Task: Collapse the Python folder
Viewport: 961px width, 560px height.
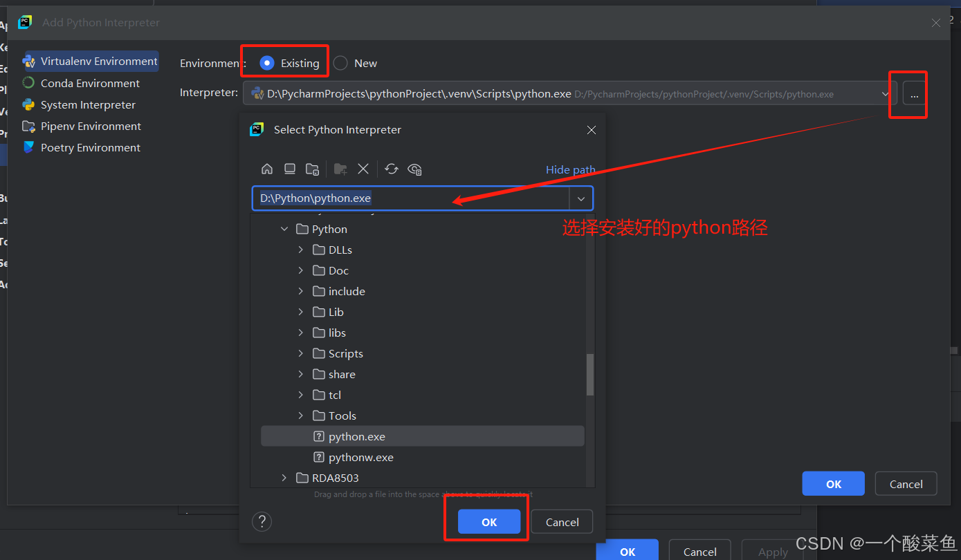Action: click(284, 229)
